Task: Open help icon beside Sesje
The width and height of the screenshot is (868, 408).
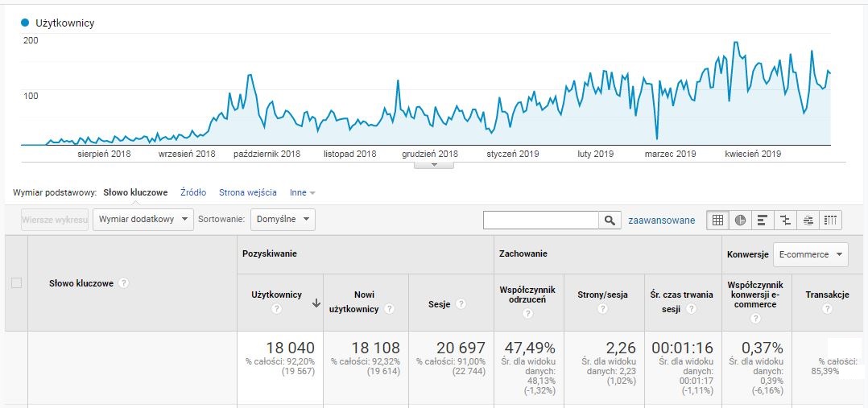Action: pos(461,304)
